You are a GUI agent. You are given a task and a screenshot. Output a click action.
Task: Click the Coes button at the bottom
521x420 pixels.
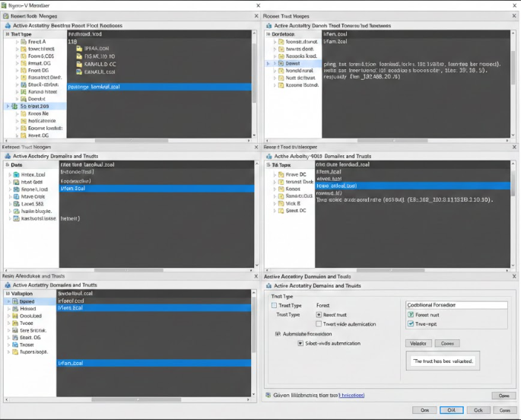click(x=504, y=410)
